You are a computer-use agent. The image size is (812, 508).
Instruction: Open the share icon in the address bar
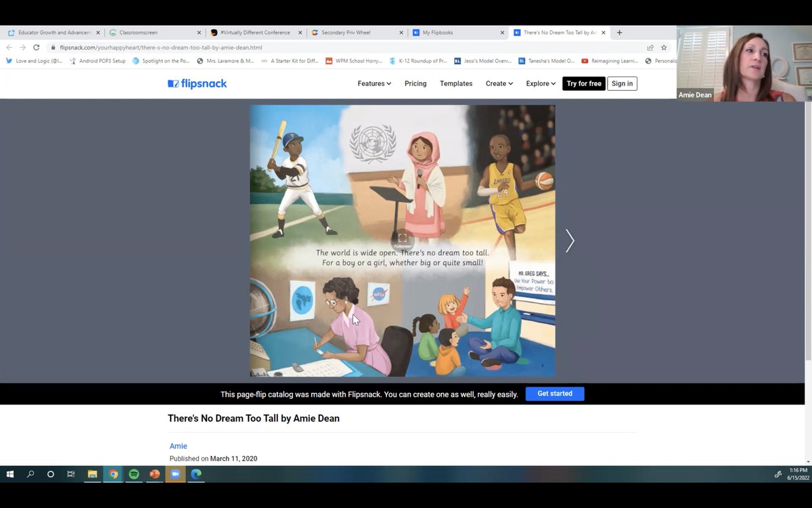point(650,48)
